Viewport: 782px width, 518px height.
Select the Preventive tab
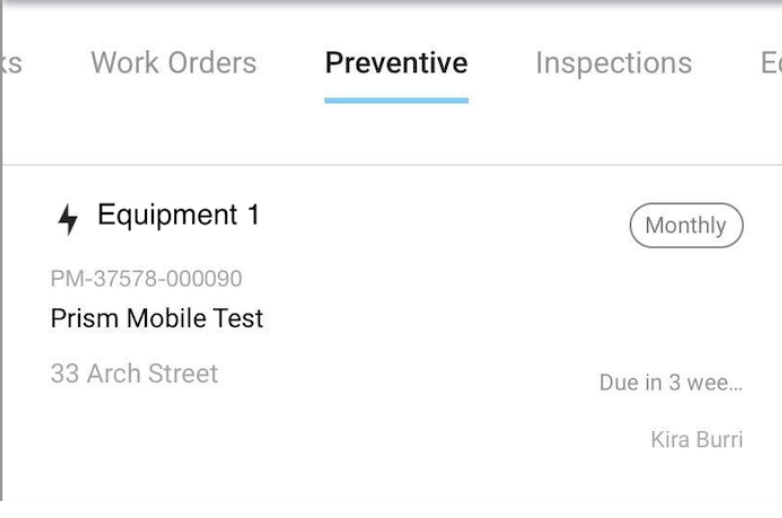point(396,63)
